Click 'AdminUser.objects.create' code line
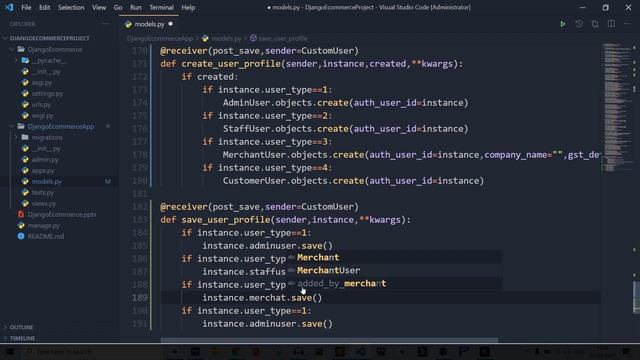640x360 pixels. coord(345,103)
